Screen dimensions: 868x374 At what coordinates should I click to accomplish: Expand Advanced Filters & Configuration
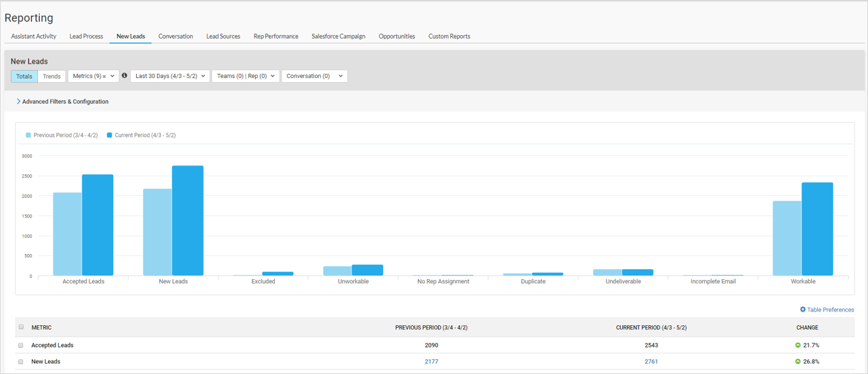point(62,102)
